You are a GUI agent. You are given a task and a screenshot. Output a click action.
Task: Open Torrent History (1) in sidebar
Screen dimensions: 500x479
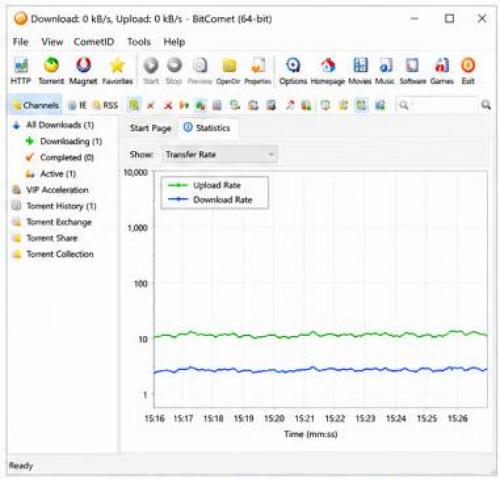61,206
